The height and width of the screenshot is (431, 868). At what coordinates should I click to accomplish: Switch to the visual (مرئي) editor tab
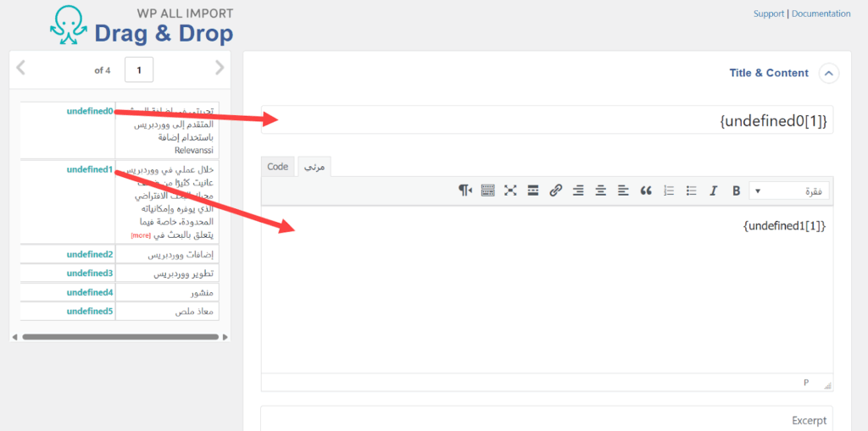coord(314,167)
